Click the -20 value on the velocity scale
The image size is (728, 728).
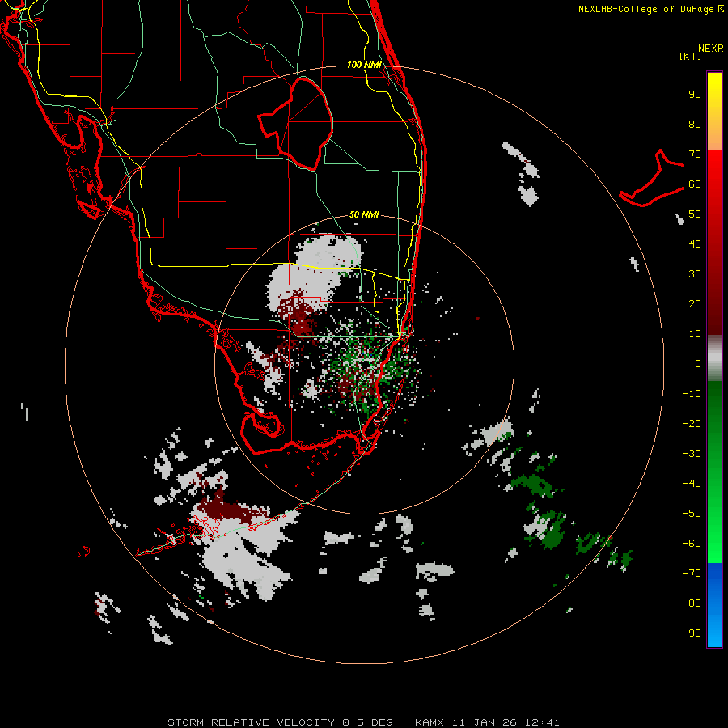pyautogui.click(x=692, y=423)
